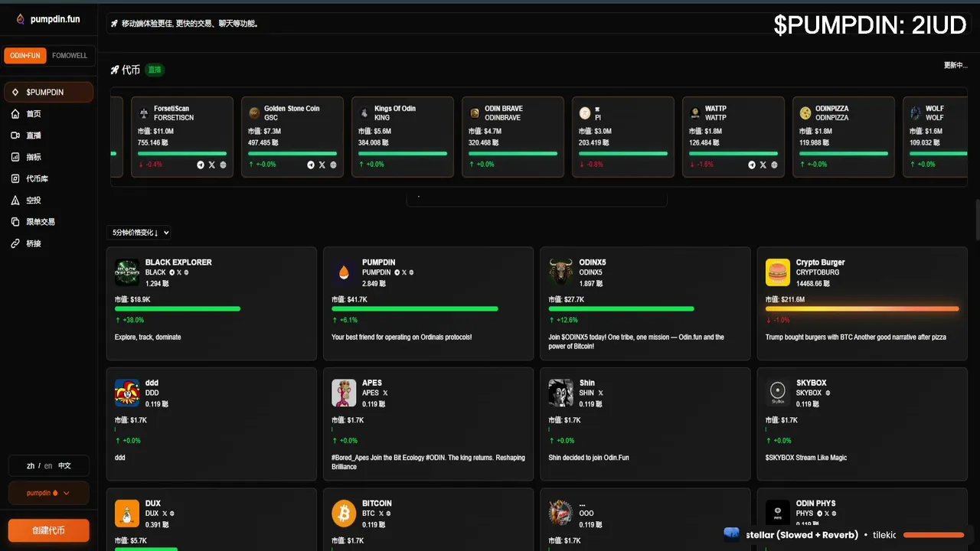Click the ODINX5 bull logo
The width and height of the screenshot is (980, 551).
561,272
